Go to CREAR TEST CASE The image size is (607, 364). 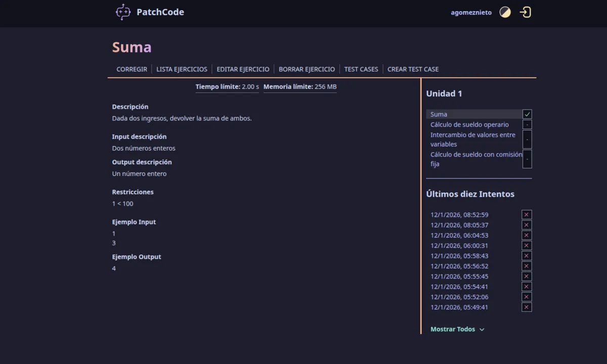pyautogui.click(x=413, y=69)
